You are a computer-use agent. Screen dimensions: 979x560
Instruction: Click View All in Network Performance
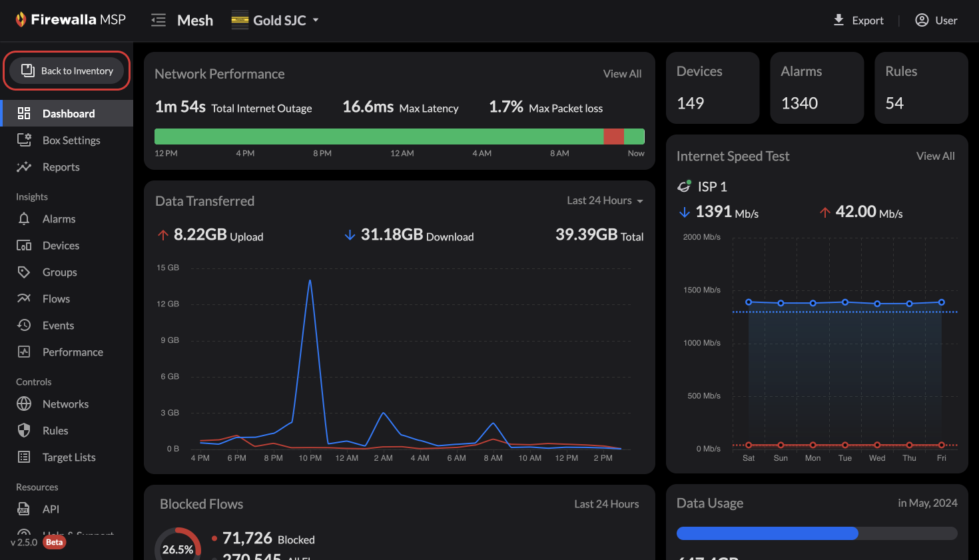pos(622,74)
